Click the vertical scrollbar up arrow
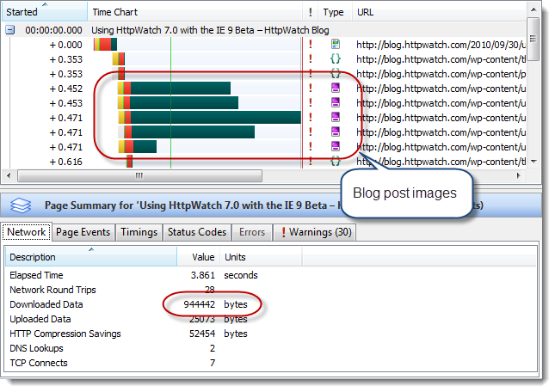555x392 pixels. tap(533, 9)
